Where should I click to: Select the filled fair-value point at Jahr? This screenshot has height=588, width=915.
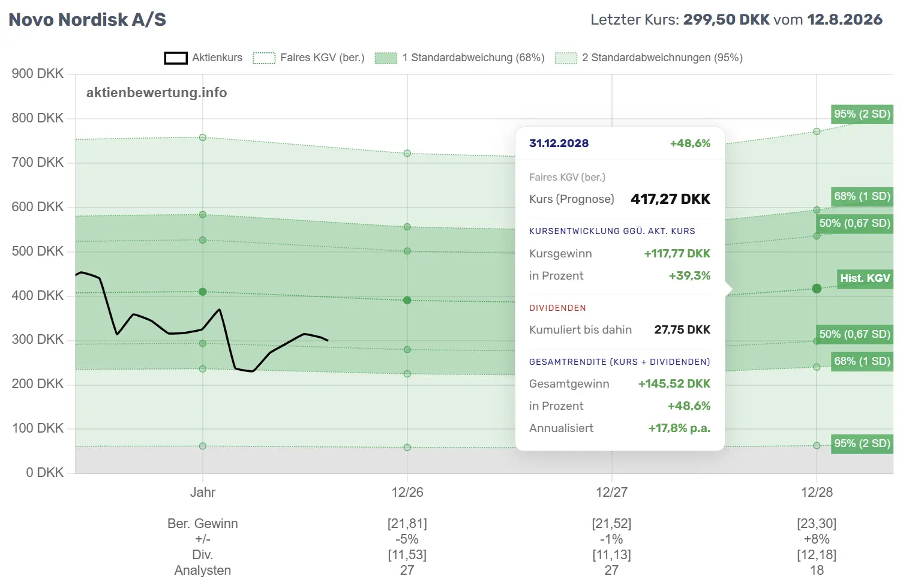[x=203, y=292]
